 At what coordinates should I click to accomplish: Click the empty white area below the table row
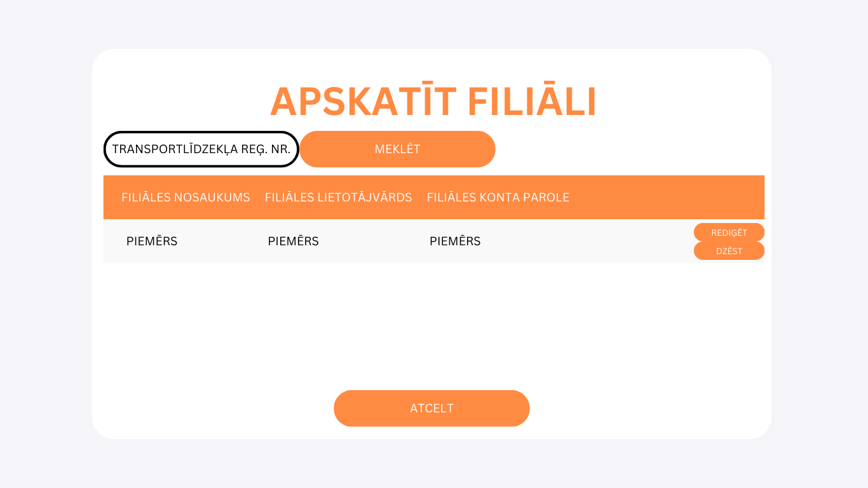(432, 324)
